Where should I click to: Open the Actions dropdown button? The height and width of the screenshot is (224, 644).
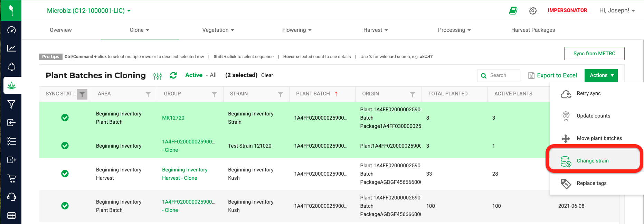pyautogui.click(x=601, y=75)
